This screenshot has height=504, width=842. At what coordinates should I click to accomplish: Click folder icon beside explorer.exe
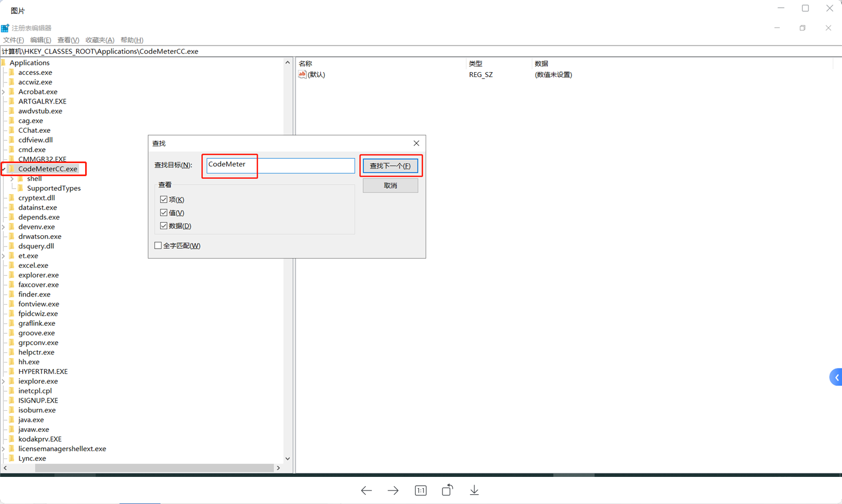pos(12,275)
